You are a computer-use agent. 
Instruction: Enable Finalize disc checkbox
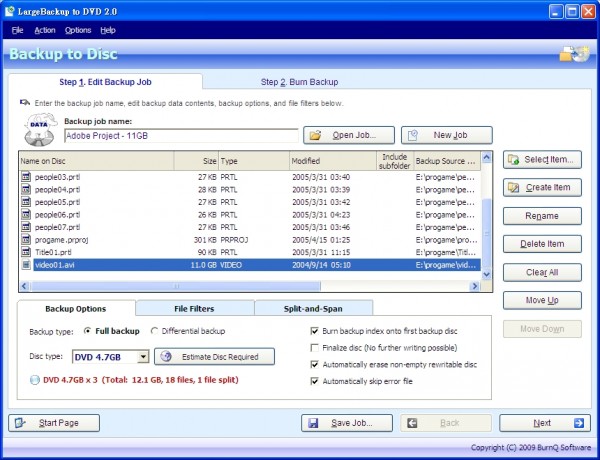316,346
